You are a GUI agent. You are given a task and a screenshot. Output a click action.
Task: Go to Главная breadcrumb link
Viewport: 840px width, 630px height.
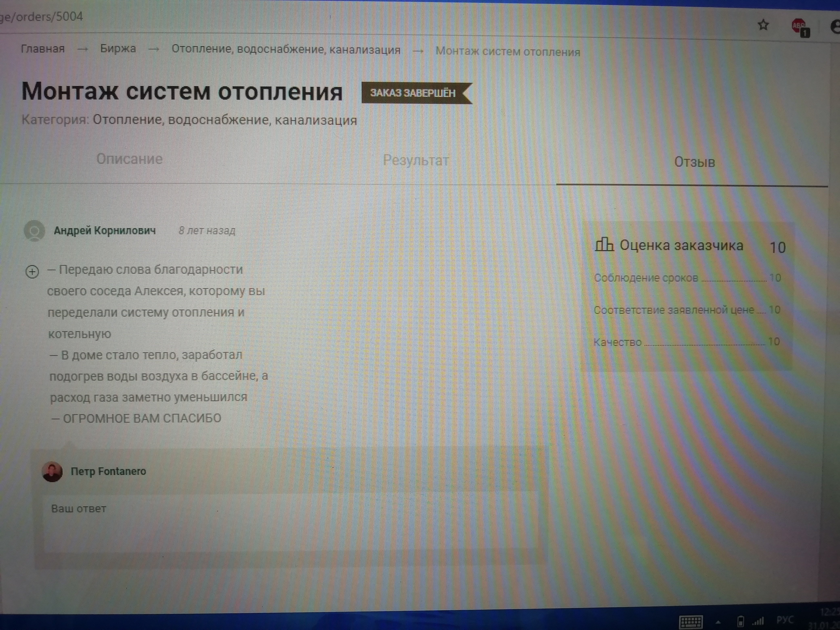pyautogui.click(x=43, y=49)
